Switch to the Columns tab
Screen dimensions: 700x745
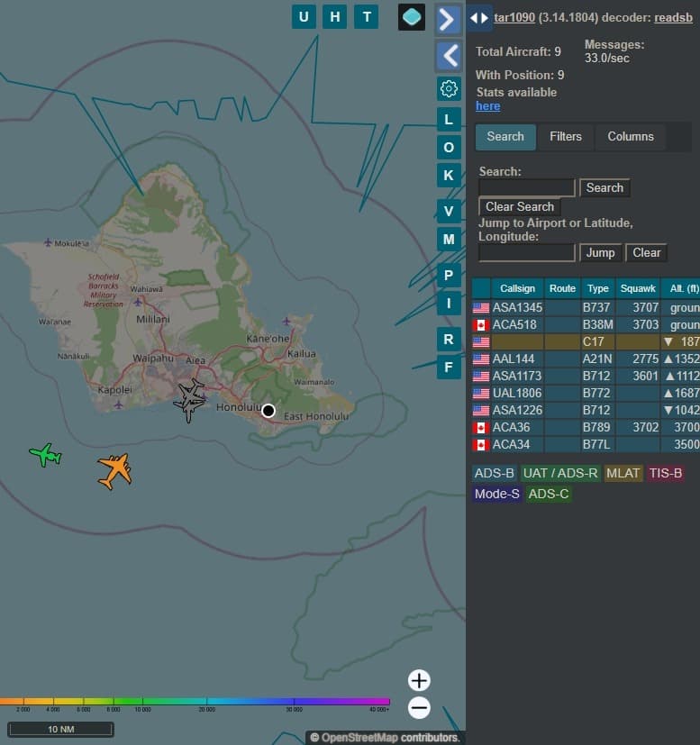coord(631,137)
